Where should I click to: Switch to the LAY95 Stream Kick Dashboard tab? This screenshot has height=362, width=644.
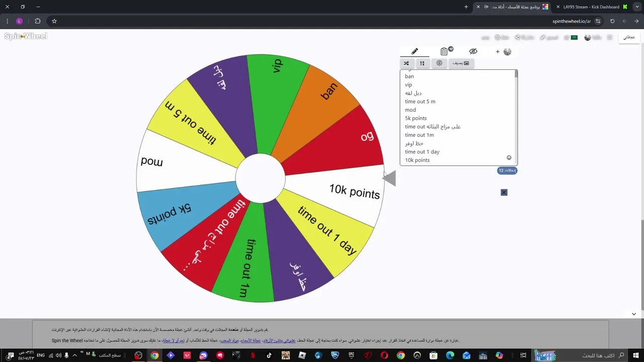pos(591,7)
